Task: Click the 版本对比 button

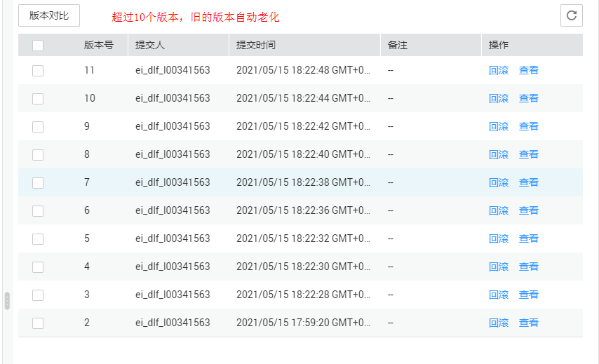Action: pos(49,15)
